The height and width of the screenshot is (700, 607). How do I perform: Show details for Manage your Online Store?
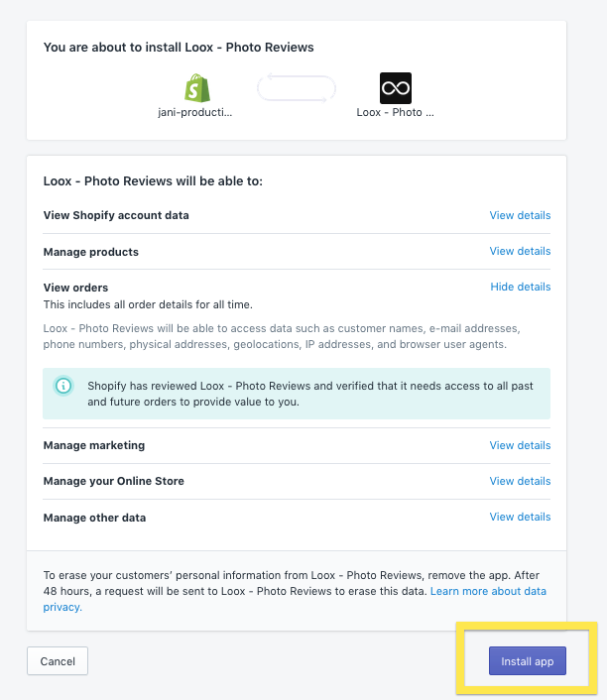click(x=520, y=481)
